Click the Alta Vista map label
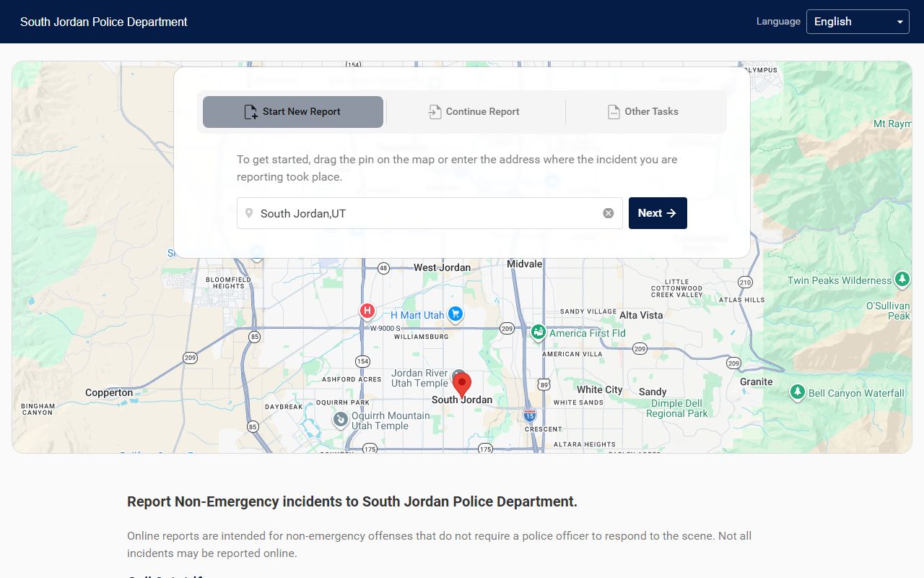 (641, 315)
